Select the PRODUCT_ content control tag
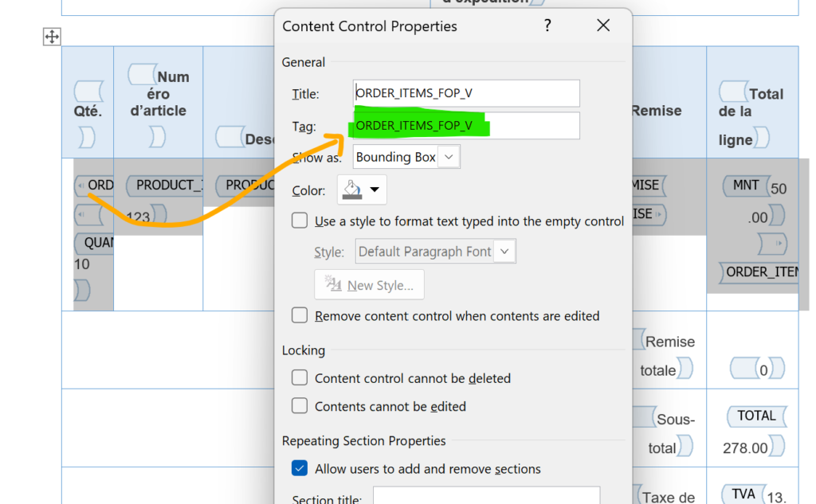 coord(166,186)
